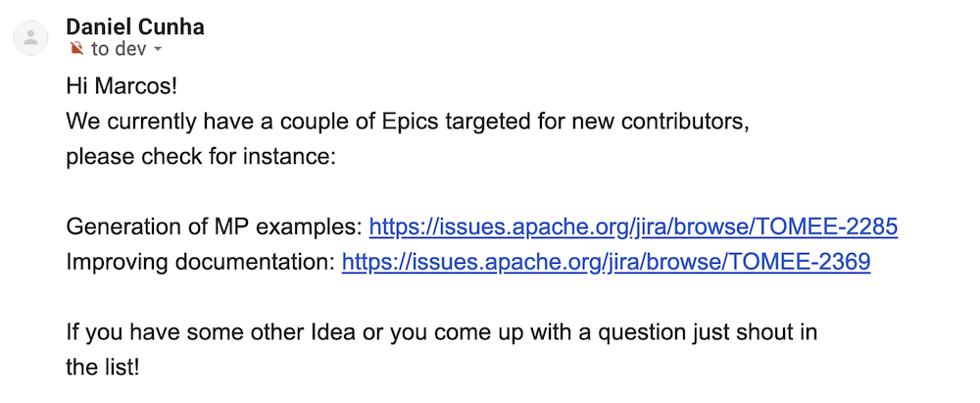
Task: Click the "Improving documentation:" label
Action: click(201, 262)
